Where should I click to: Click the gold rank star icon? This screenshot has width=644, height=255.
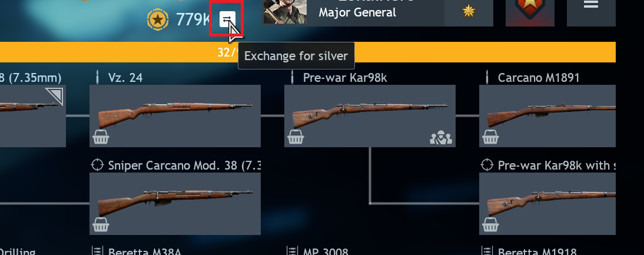(x=468, y=11)
